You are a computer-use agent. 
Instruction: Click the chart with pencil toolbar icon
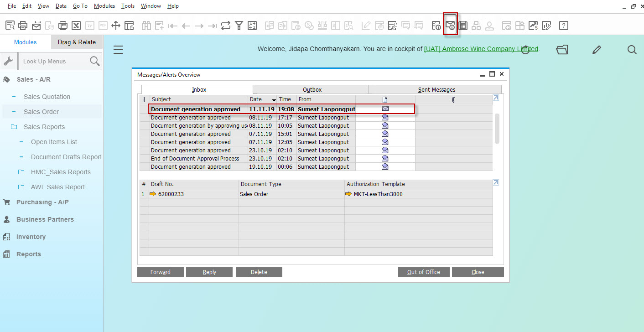pyautogui.click(x=546, y=26)
